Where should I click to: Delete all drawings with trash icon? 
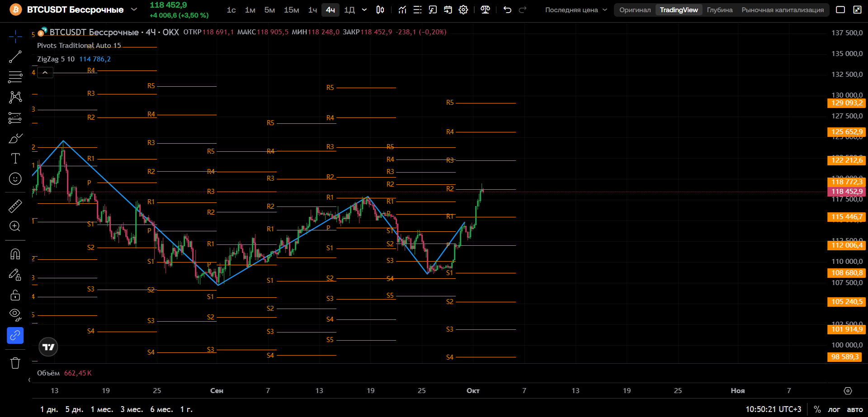[15, 363]
